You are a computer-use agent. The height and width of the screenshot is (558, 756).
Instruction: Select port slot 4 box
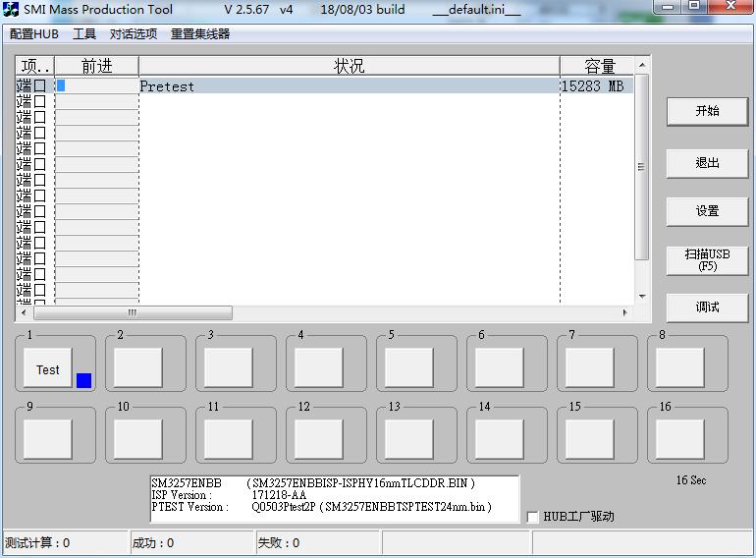pos(319,367)
